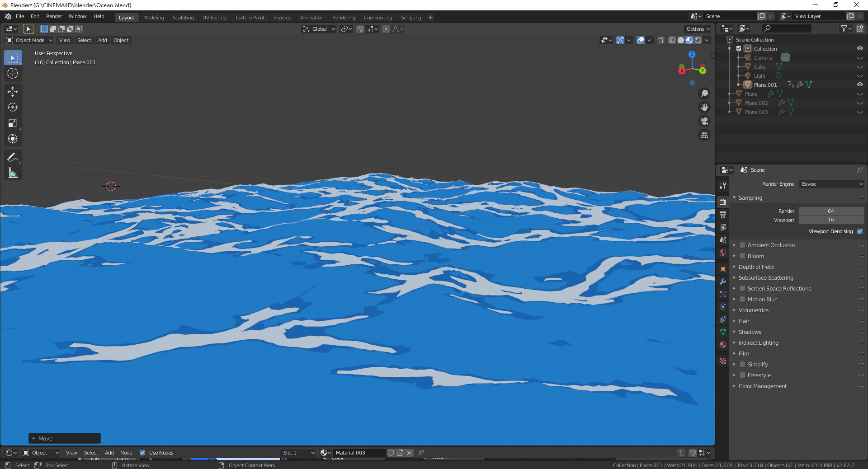The height and width of the screenshot is (469, 868).
Task: Click the Options button in the header
Action: (x=698, y=29)
